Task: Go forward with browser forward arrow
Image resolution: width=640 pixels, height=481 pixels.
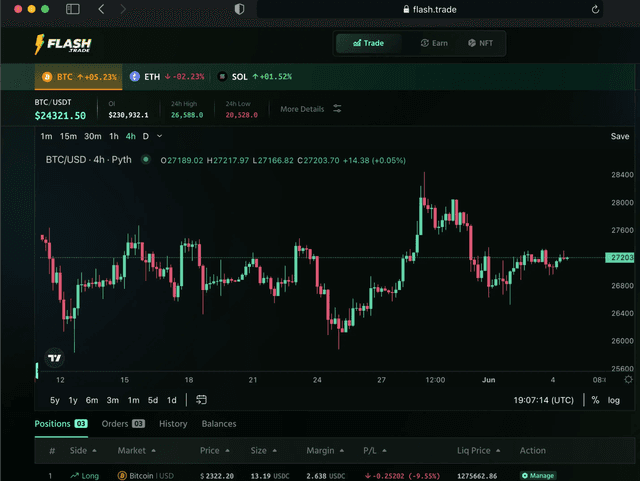Action: (x=123, y=9)
